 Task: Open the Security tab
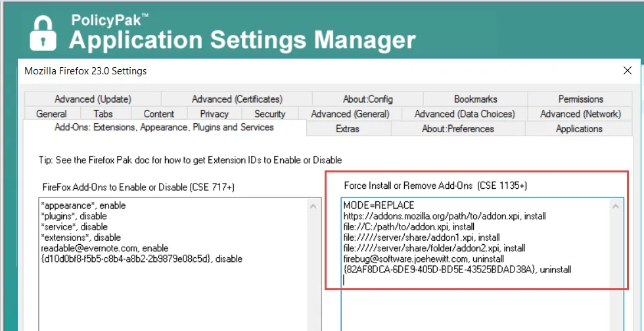pyautogui.click(x=269, y=114)
